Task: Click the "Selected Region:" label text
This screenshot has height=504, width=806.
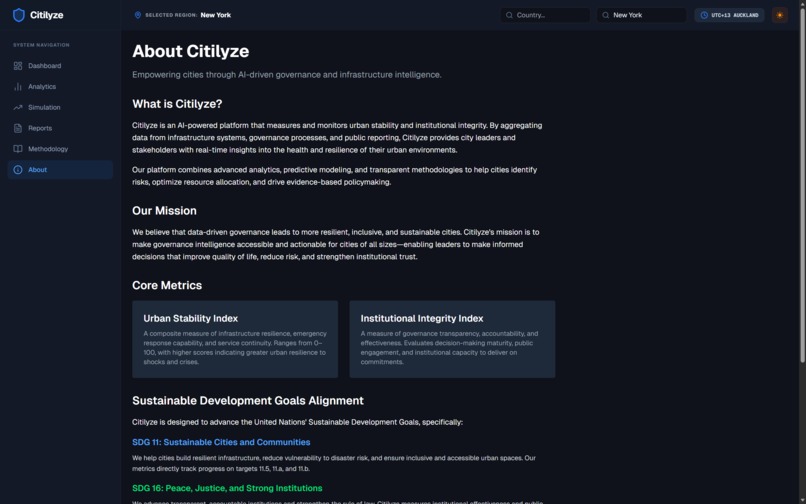Action: click(171, 15)
